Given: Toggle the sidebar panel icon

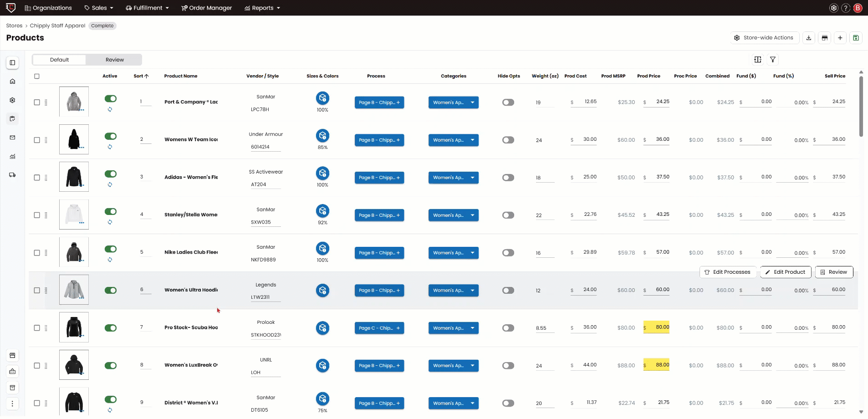Looking at the screenshot, I should pos(12,63).
